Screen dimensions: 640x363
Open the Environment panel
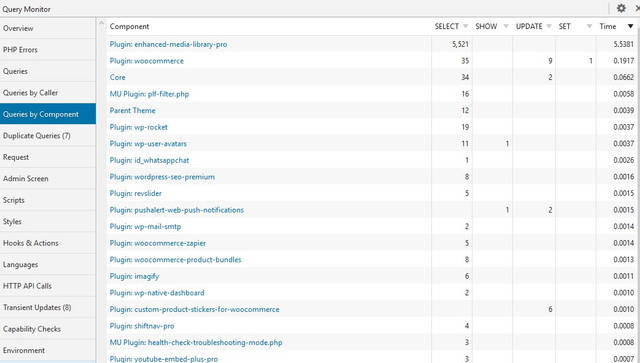pyautogui.click(x=48, y=350)
